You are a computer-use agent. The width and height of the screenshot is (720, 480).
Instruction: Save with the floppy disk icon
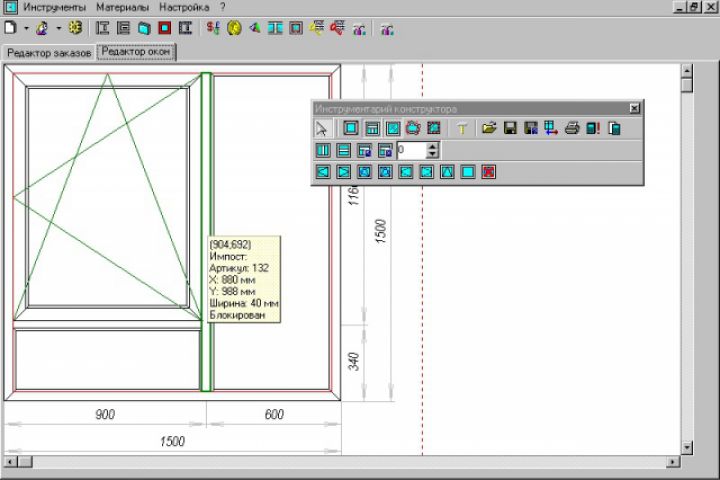[510, 128]
